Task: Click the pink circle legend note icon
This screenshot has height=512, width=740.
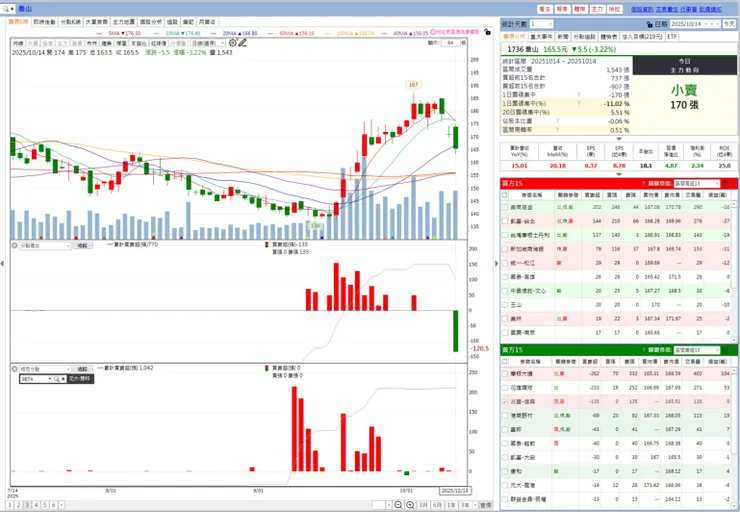Action: (433, 32)
